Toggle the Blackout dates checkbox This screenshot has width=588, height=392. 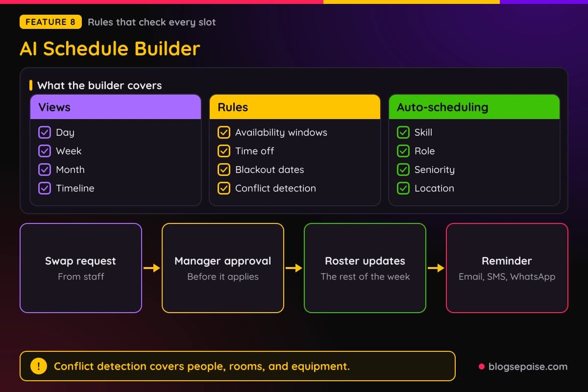coord(224,170)
